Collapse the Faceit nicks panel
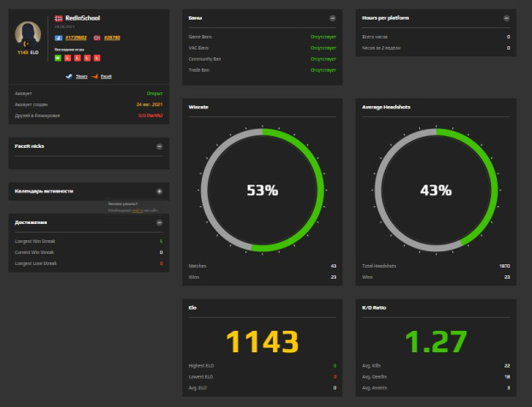The height and width of the screenshot is (407, 532). (159, 146)
